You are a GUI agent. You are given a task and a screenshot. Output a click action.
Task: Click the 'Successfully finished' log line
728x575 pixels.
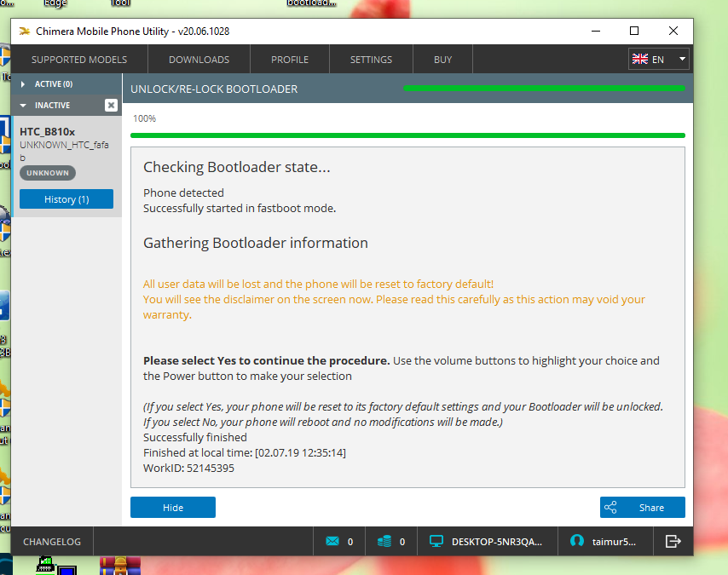(x=195, y=437)
